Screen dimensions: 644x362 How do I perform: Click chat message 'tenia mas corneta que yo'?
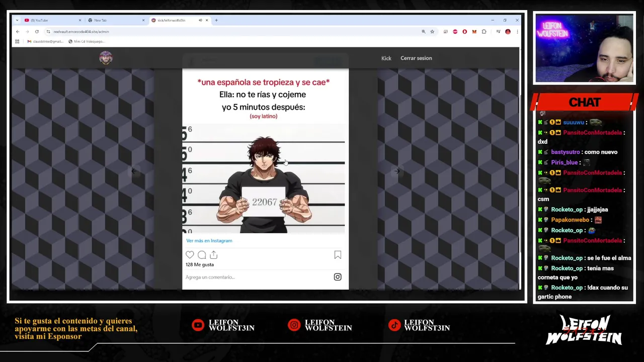(x=576, y=273)
